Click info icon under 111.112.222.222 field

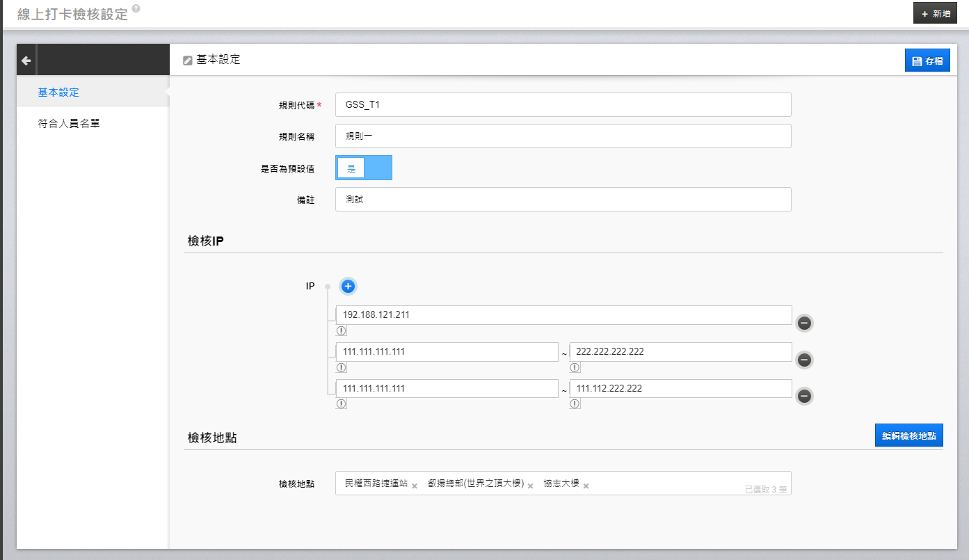click(x=575, y=403)
